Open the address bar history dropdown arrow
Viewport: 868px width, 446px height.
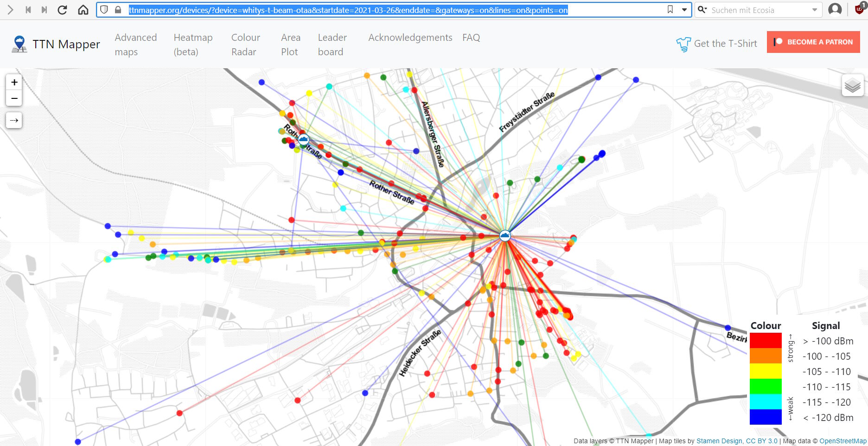[x=684, y=10]
